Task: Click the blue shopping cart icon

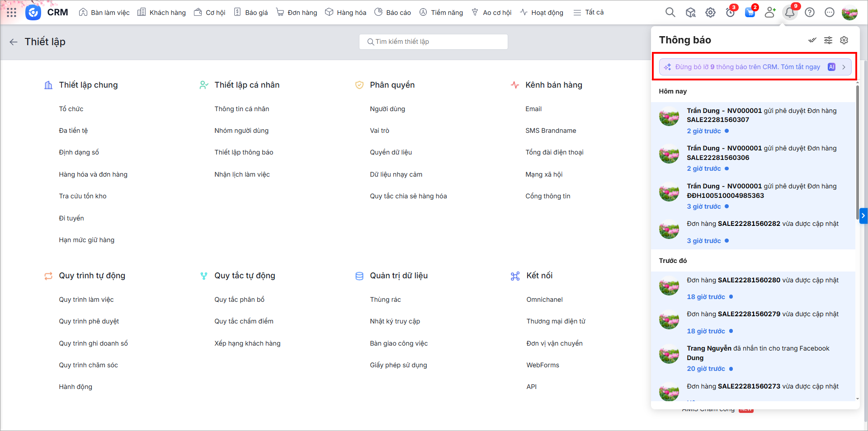Action: click(750, 13)
